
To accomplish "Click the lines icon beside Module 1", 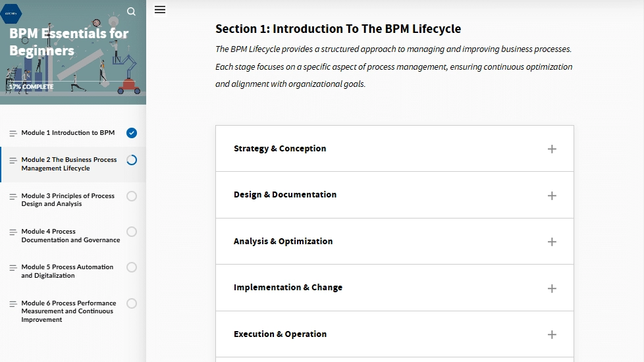I will coord(13,133).
